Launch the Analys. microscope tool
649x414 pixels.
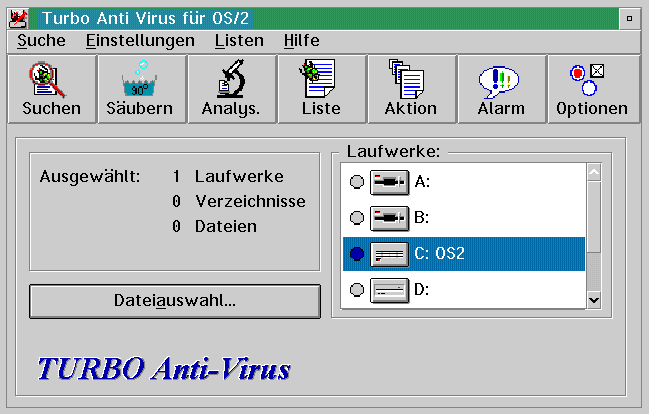(x=232, y=89)
